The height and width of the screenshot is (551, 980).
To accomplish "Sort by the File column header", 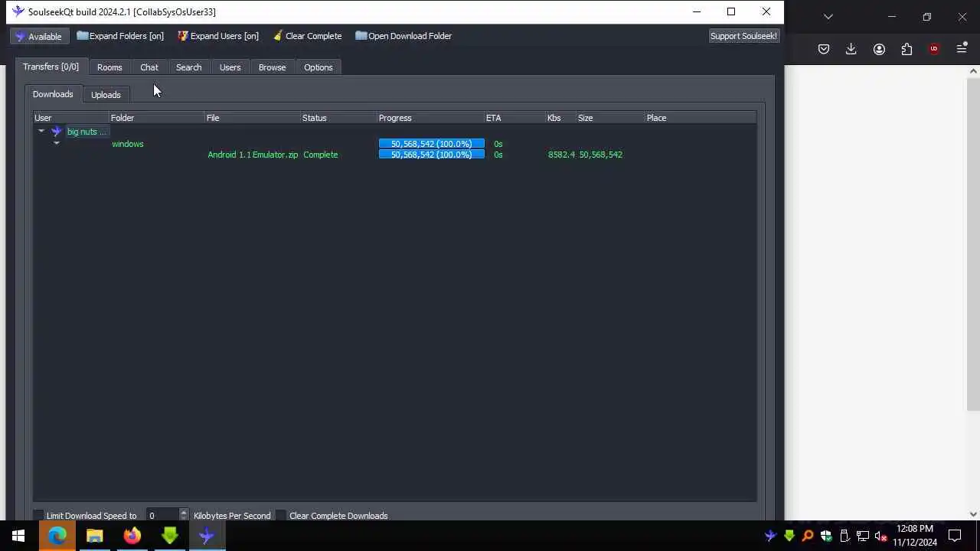I will point(253,118).
